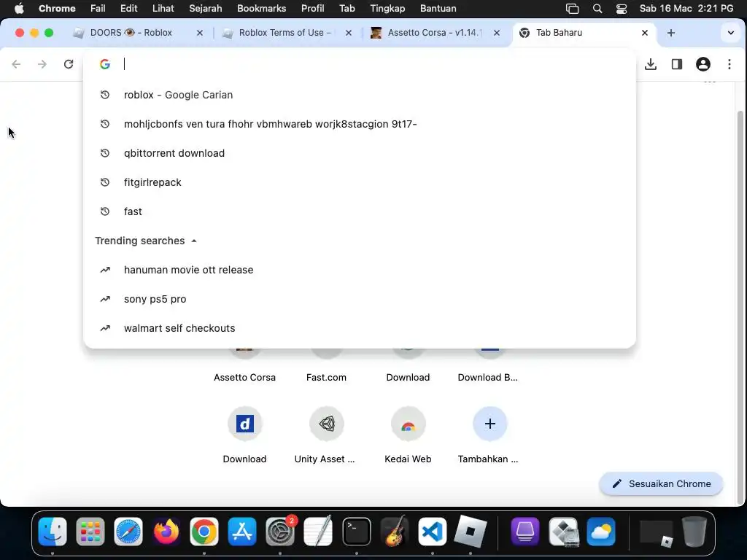The height and width of the screenshot is (560, 747).
Task: Switch to the DOORS Roblox tab
Action: (130, 33)
